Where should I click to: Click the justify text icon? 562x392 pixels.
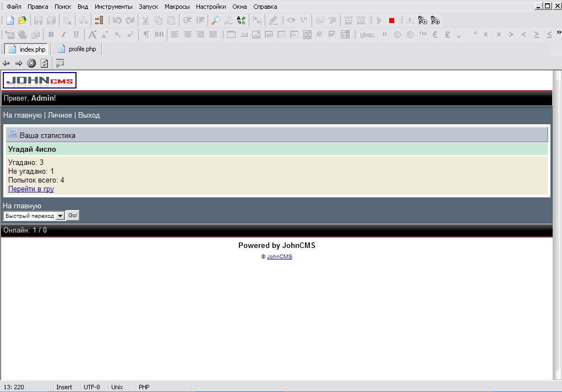point(213,35)
